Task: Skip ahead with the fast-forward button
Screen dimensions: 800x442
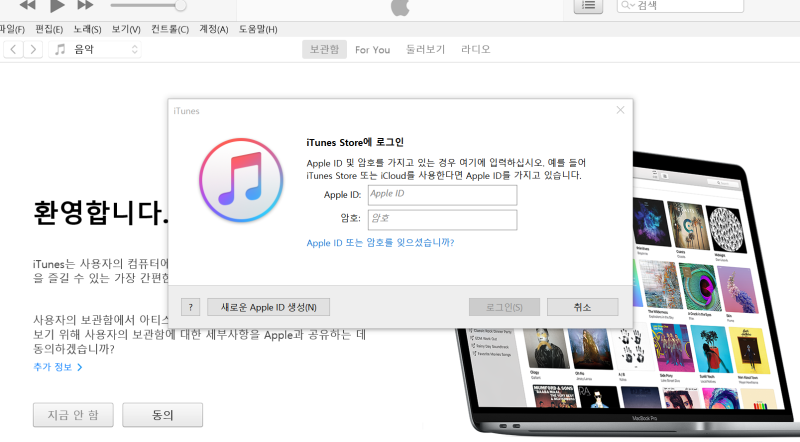Action: (86, 5)
